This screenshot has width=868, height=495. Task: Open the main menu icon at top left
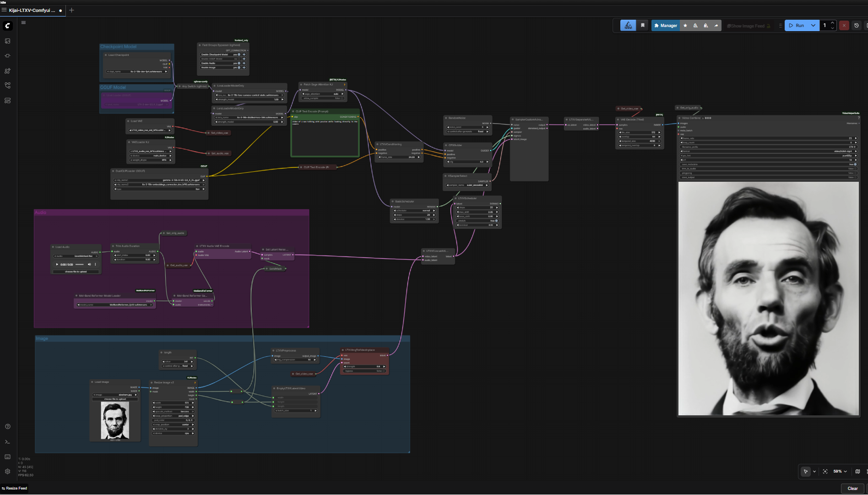4,10
